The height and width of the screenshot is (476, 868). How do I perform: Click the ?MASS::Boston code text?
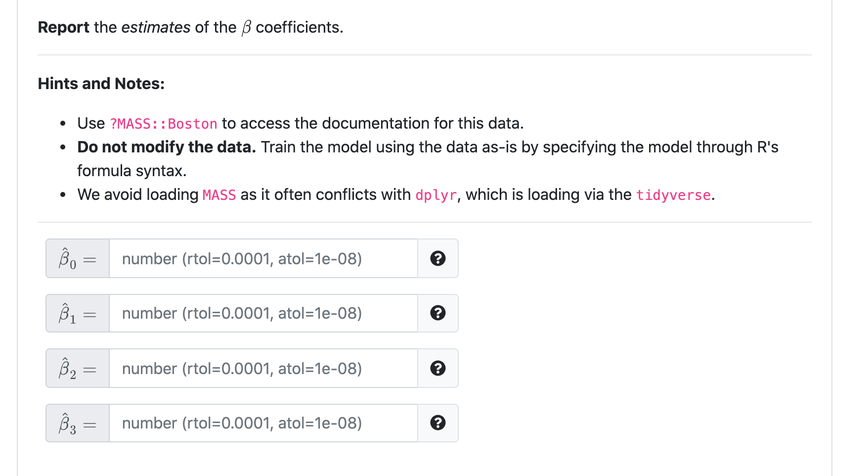click(x=163, y=124)
